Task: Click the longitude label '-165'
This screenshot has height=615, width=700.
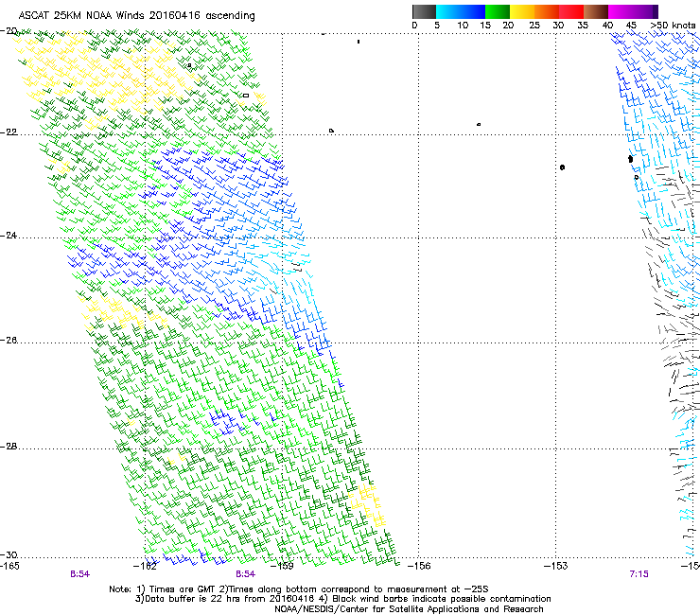Action: pos(9,567)
